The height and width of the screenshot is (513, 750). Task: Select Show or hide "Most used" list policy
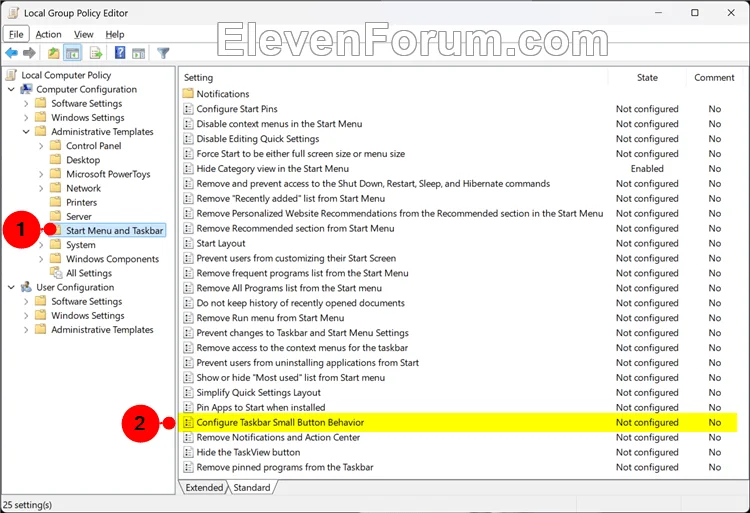tap(291, 378)
